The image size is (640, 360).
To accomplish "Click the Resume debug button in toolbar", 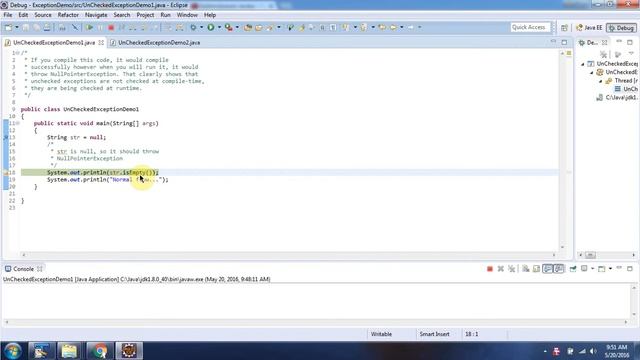I will pyautogui.click(x=89, y=27).
